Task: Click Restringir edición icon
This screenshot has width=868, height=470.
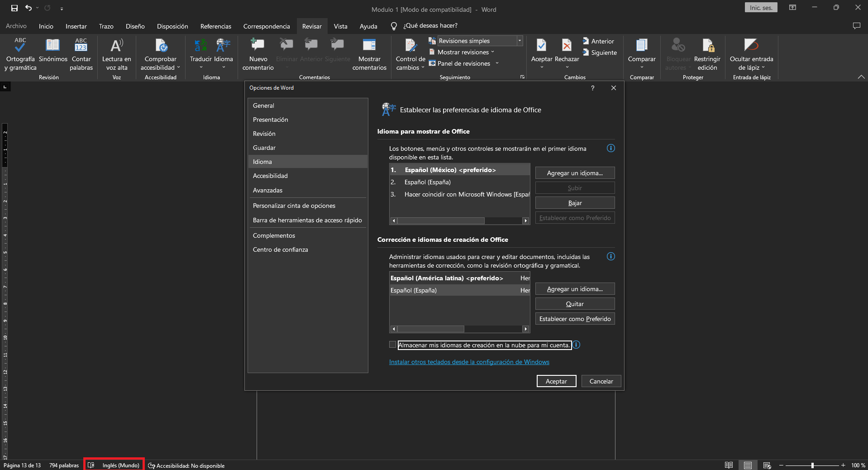Action: [x=707, y=54]
